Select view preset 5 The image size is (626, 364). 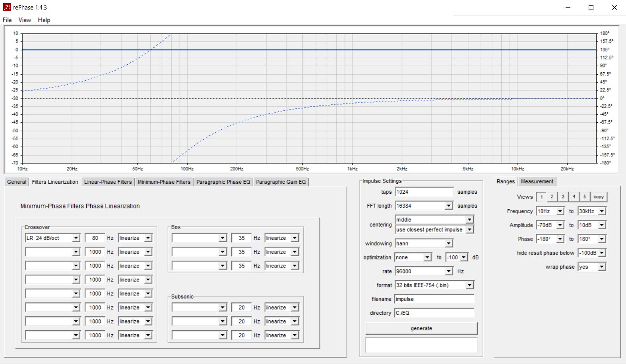point(585,197)
